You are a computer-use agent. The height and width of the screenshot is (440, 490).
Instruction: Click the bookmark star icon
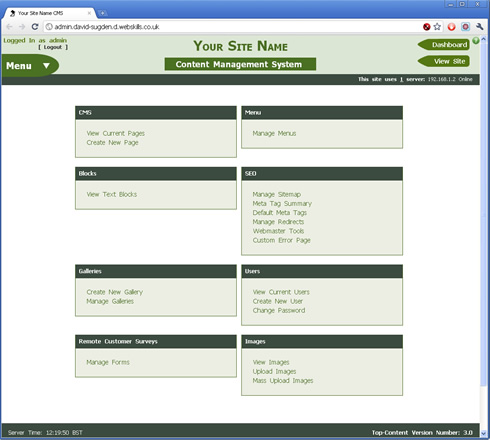[437, 27]
